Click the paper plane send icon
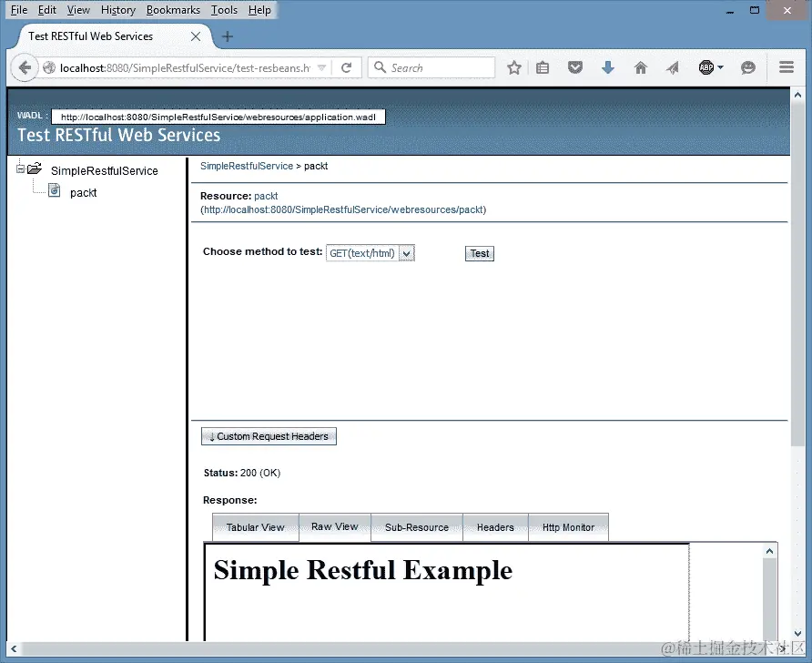Image resolution: width=812 pixels, height=663 pixels. [673, 68]
